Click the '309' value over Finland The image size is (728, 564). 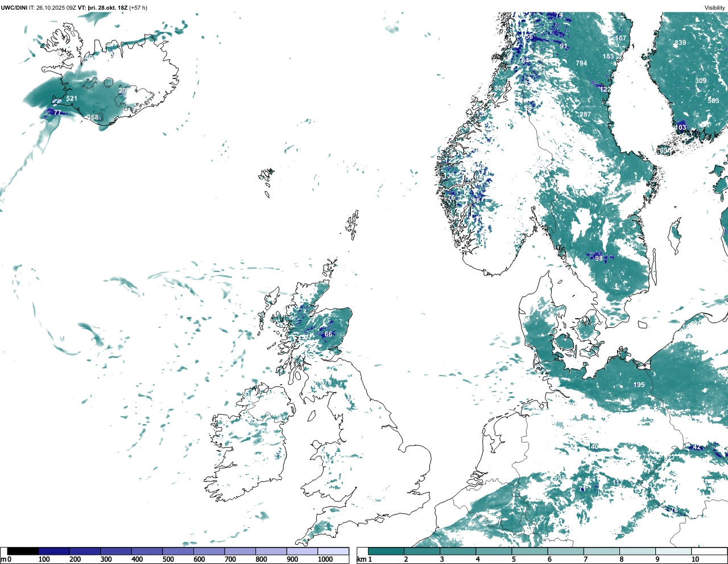701,81
